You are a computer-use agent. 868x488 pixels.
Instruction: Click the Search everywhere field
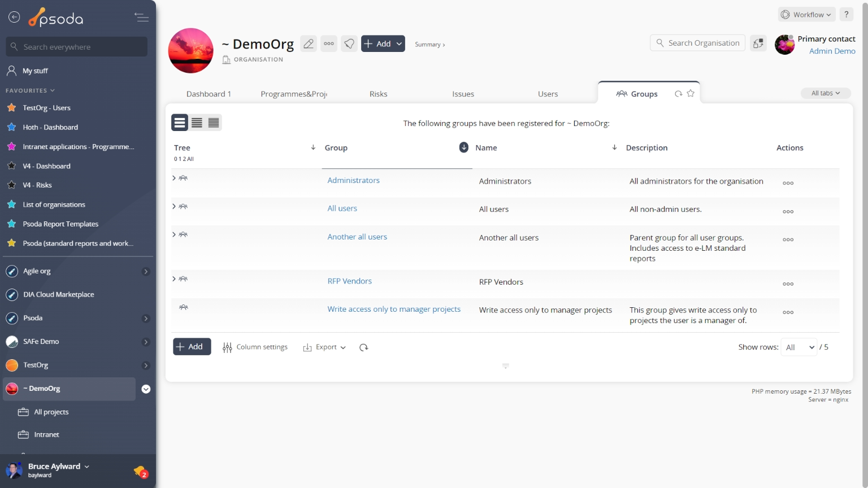tap(77, 47)
